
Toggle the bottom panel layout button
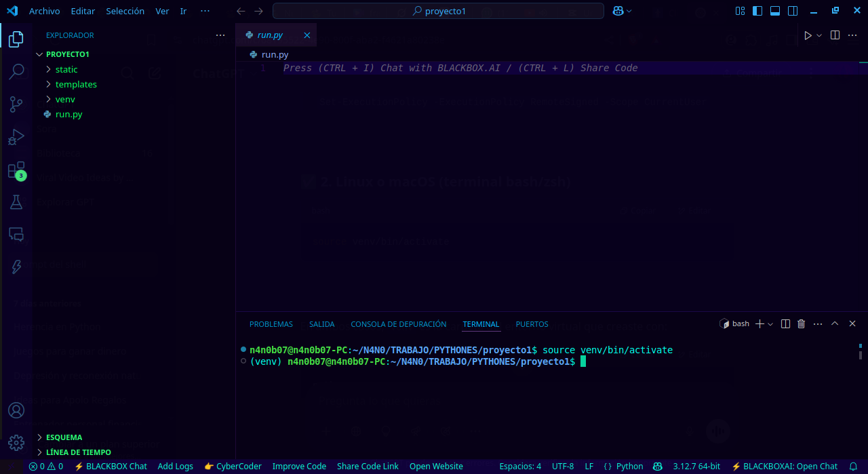[x=774, y=11]
